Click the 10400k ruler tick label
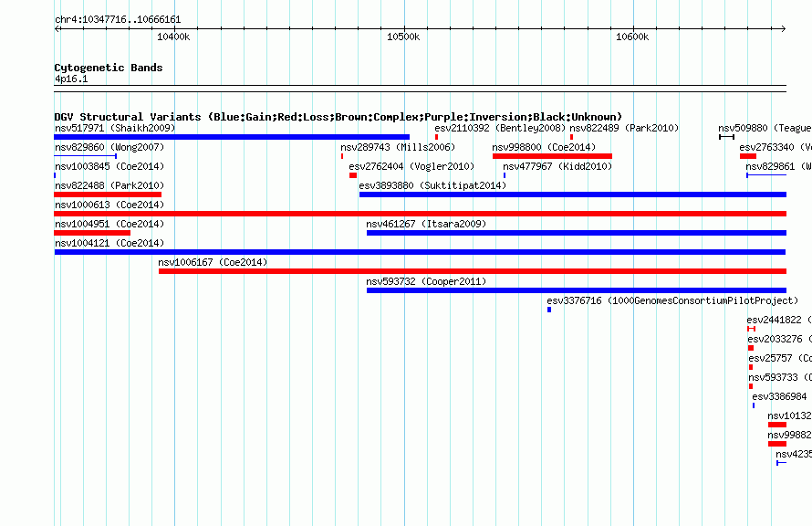Viewport: 812px width, 526px height. [173, 37]
